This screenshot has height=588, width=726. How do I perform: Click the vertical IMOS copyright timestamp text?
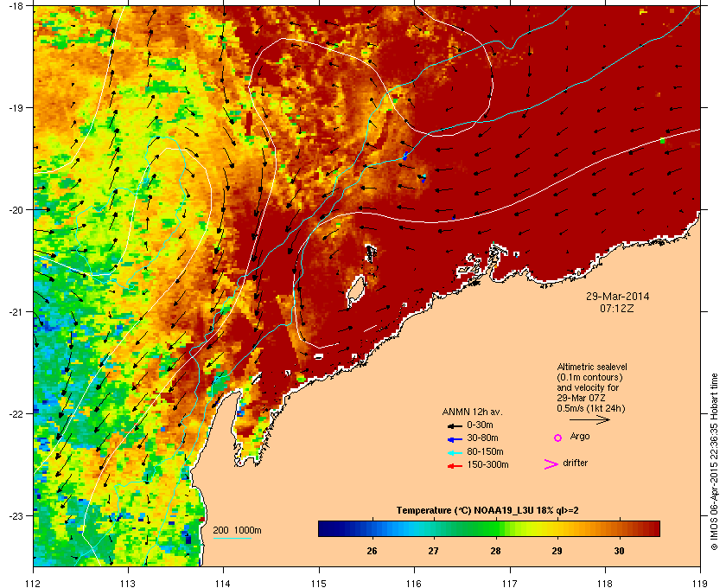click(x=714, y=463)
